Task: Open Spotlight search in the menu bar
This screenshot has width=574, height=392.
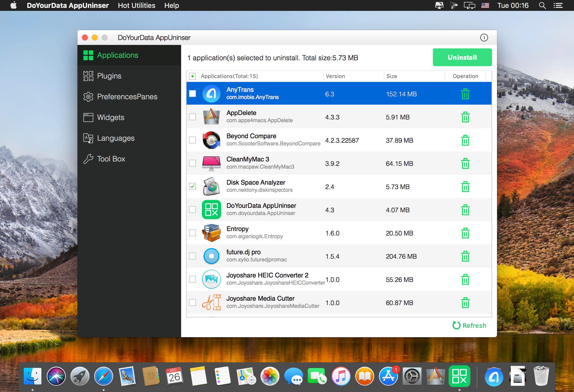Action: click(542, 5)
